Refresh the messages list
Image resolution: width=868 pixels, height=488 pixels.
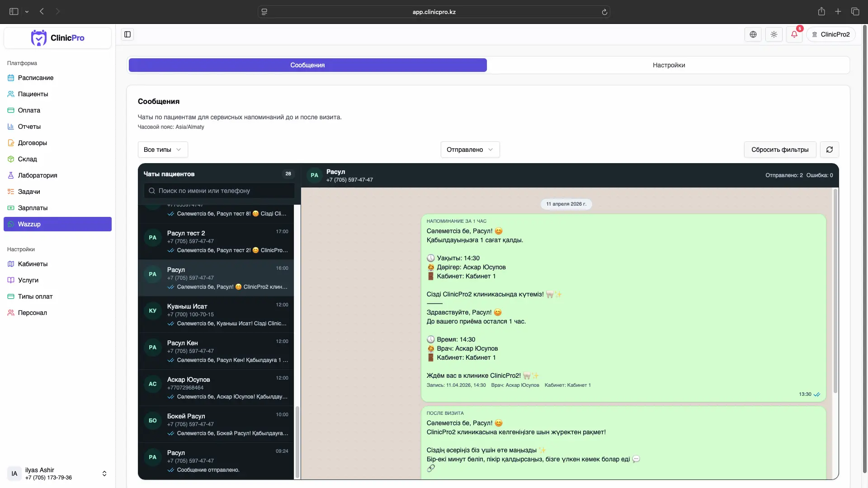click(830, 150)
